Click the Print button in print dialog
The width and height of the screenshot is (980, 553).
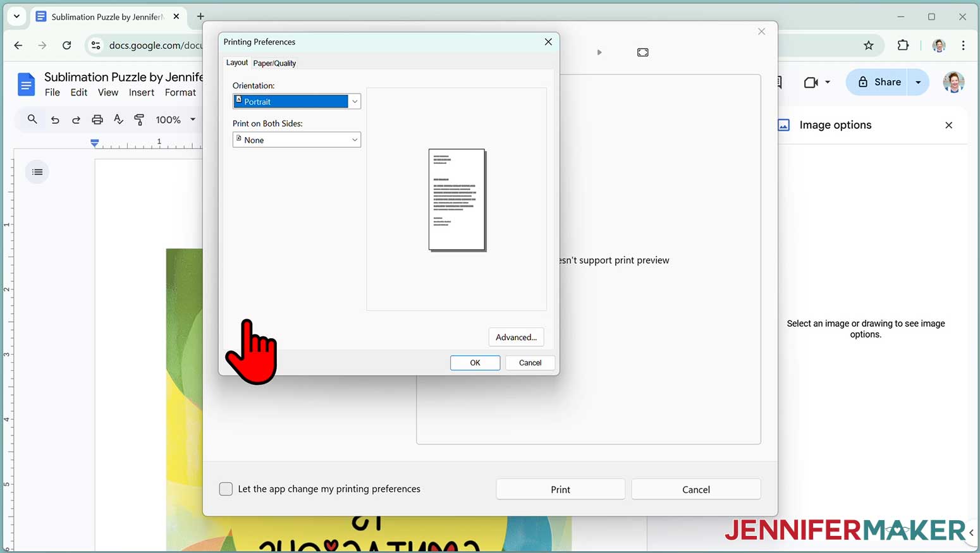[560, 489]
